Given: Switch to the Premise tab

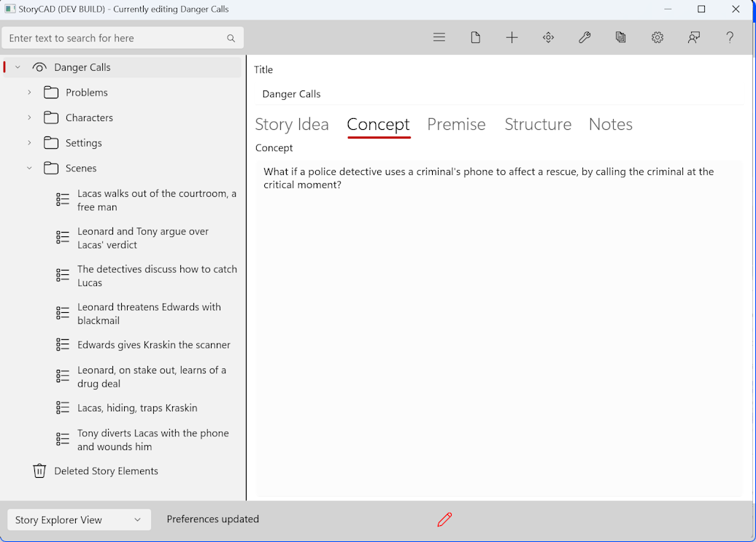Looking at the screenshot, I should [456, 124].
